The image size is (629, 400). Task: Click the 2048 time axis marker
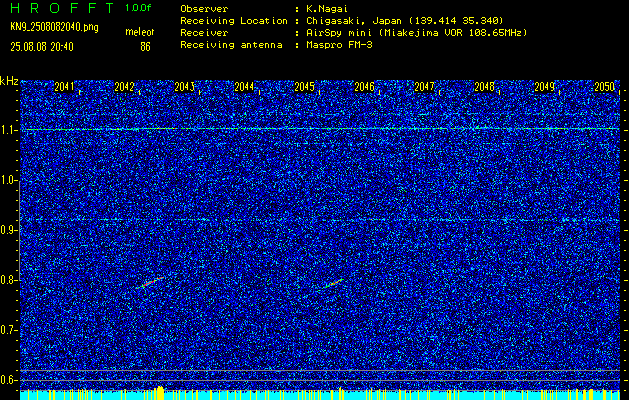click(x=485, y=87)
